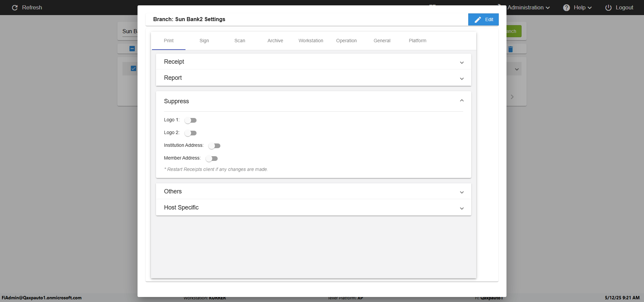
Task: Switch to the Workstation tab
Action: (311, 41)
